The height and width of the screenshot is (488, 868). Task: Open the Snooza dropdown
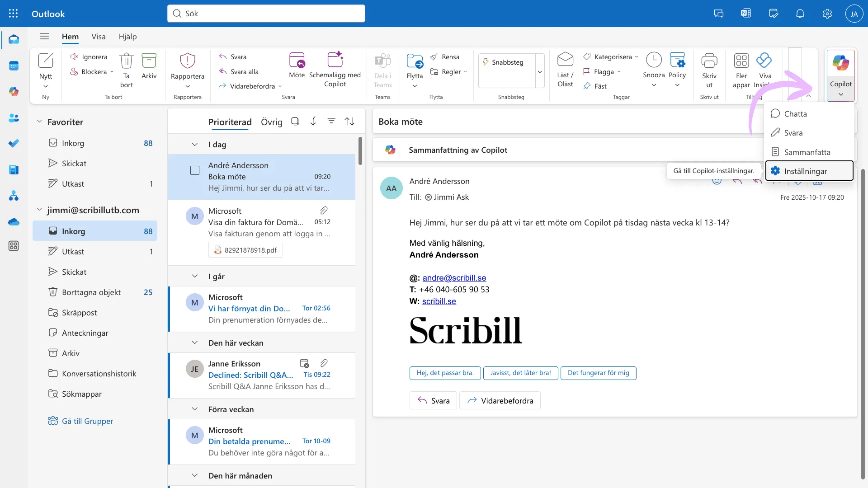click(x=654, y=85)
